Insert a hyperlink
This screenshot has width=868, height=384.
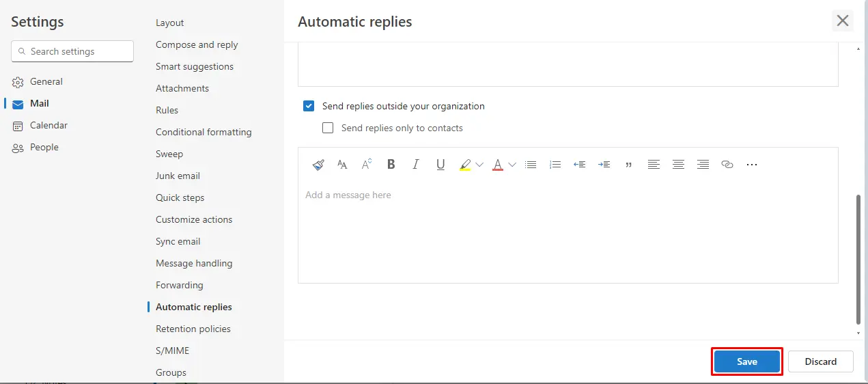pos(727,165)
